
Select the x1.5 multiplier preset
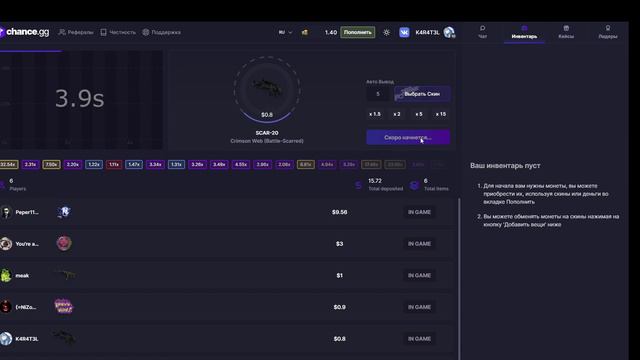coord(375,114)
